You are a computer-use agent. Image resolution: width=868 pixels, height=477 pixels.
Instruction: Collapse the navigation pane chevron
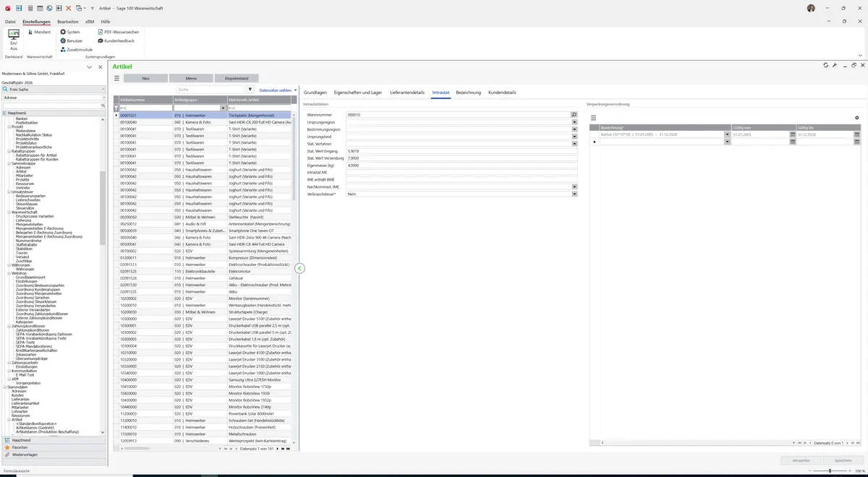point(89,67)
